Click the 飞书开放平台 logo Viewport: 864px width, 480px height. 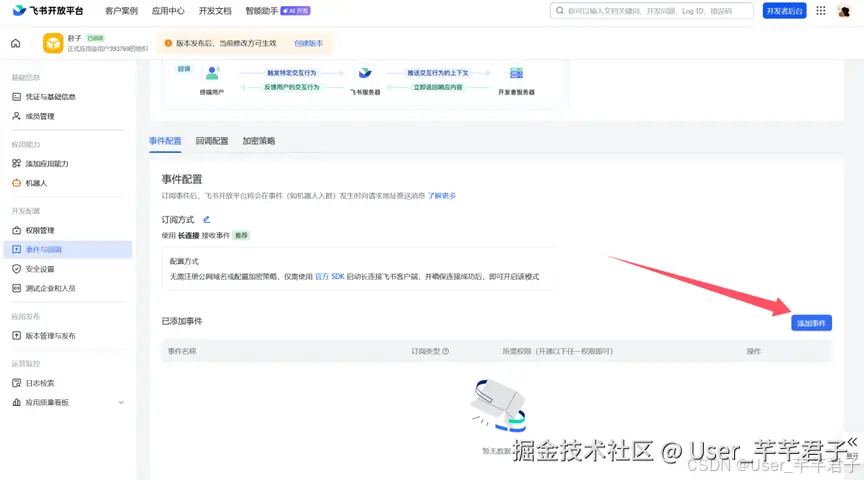click(48, 10)
